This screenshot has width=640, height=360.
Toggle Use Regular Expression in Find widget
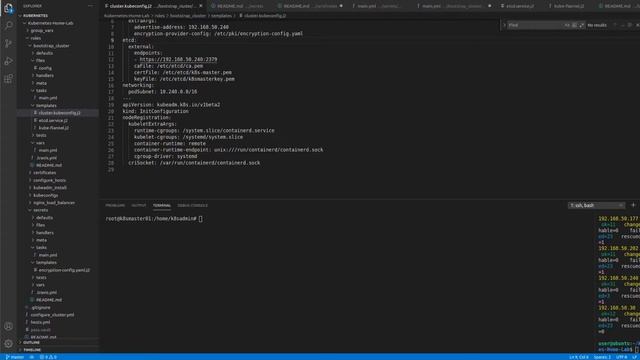pyautogui.click(x=582, y=25)
